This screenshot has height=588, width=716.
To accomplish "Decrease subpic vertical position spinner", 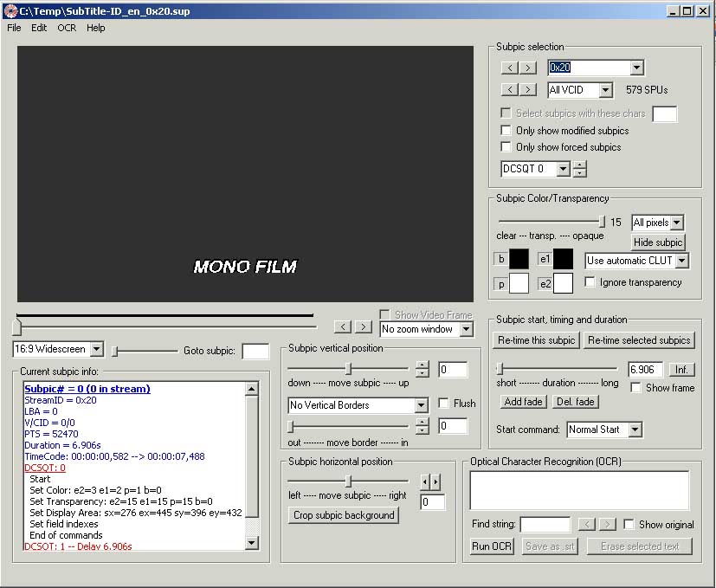I will (423, 373).
